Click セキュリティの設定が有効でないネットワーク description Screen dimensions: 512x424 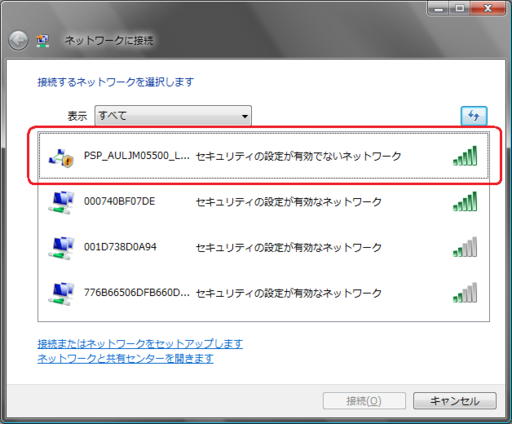click(298, 156)
